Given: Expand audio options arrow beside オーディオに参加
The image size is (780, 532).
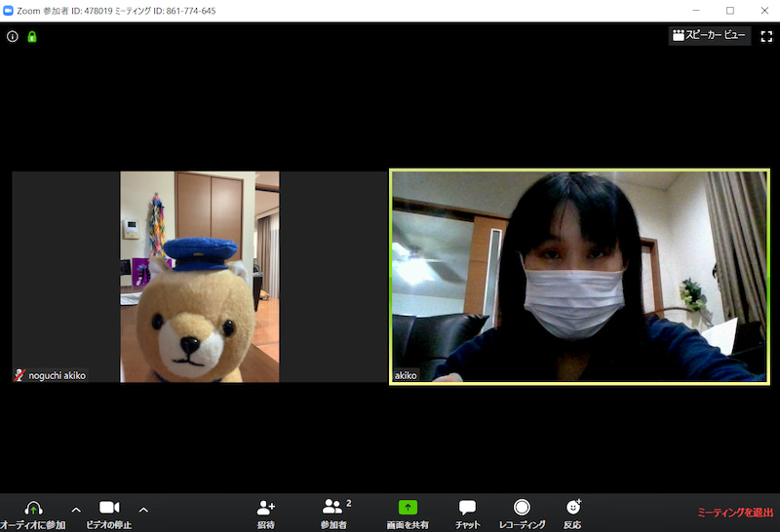Looking at the screenshot, I should [x=76, y=510].
